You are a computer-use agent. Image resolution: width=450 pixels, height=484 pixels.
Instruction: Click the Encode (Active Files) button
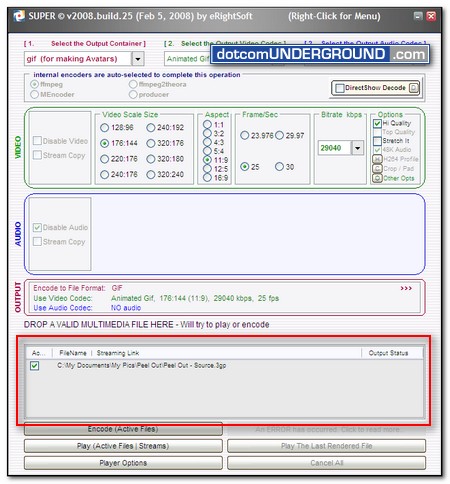click(x=123, y=429)
